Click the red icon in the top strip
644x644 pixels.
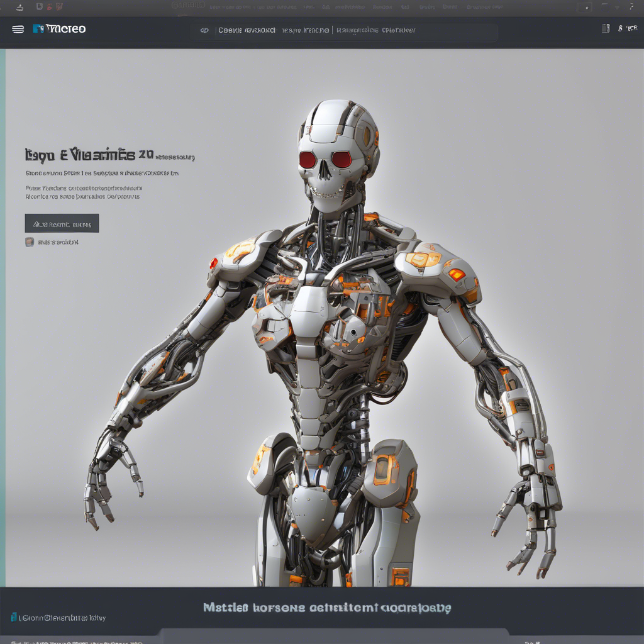[50, 6]
